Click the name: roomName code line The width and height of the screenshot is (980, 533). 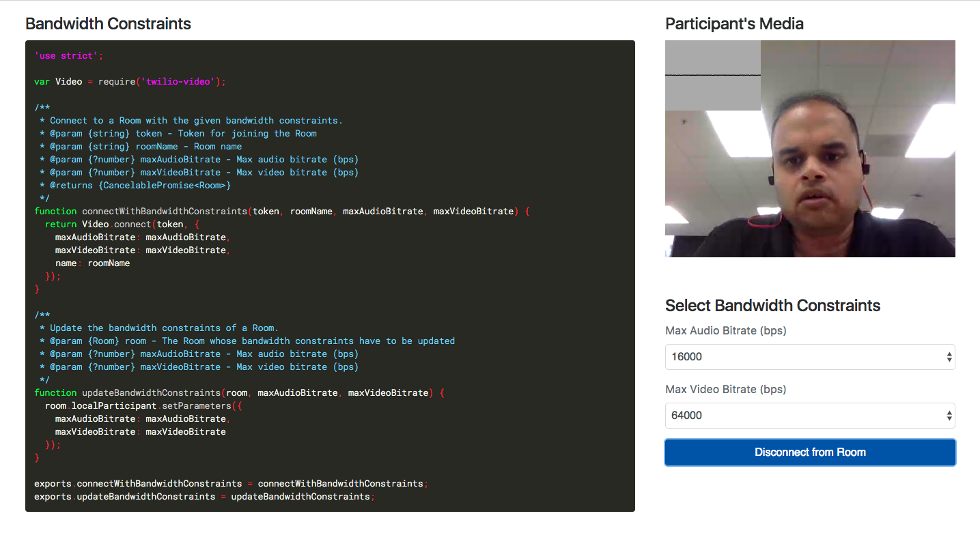(92, 263)
